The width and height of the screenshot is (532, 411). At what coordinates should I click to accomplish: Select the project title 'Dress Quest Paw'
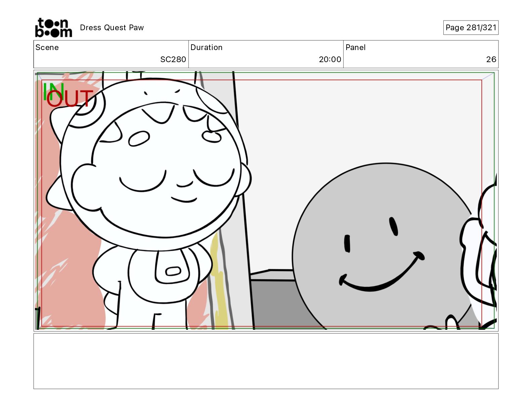(x=112, y=28)
